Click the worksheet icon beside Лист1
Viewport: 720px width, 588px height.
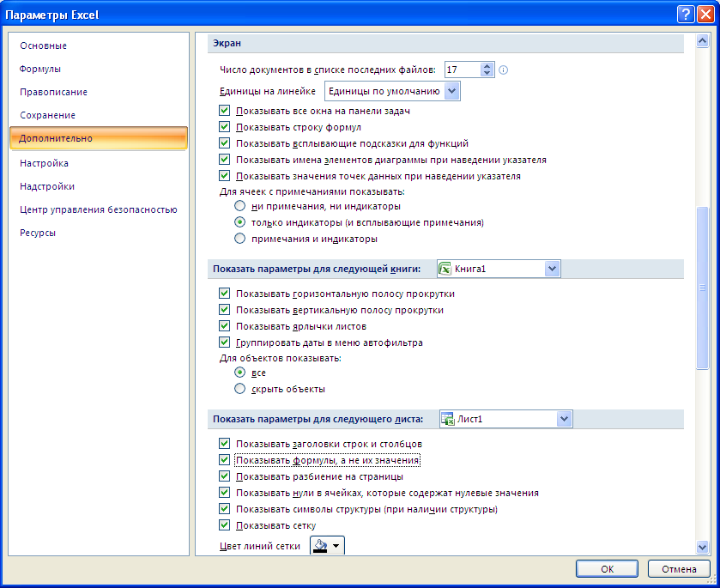click(x=447, y=419)
